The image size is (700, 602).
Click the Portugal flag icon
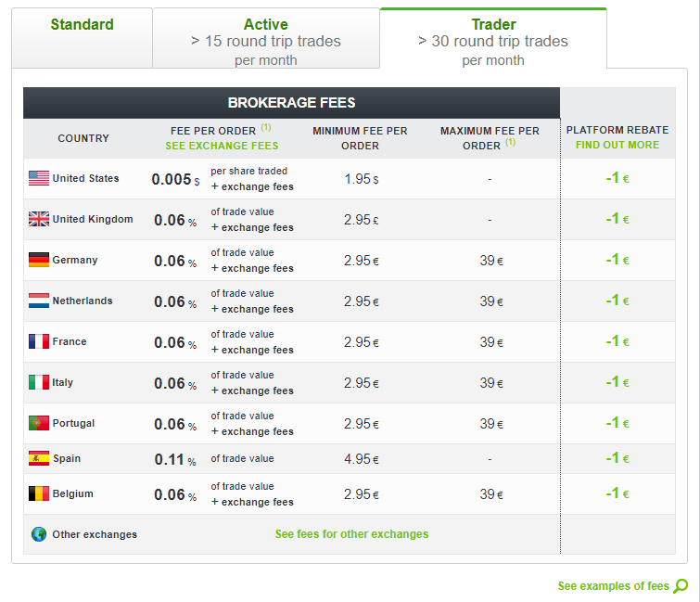pos(39,423)
